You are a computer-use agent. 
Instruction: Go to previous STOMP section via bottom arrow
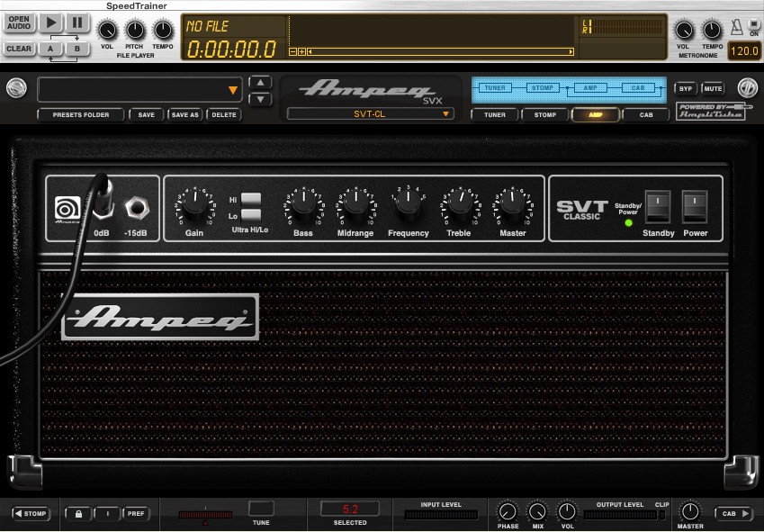click(x=31, y=513)
